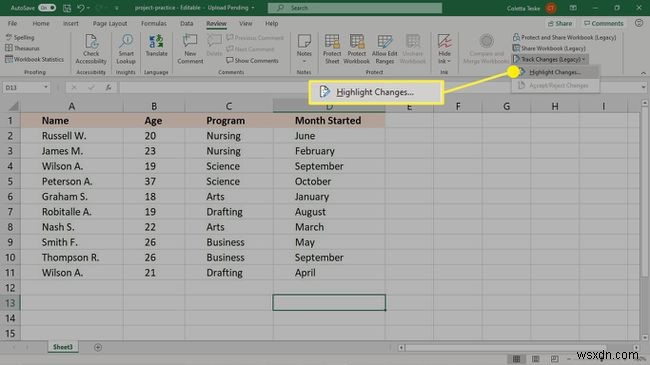
Task: Add a new sheet with plus icon
Action: tap(98, 347)
